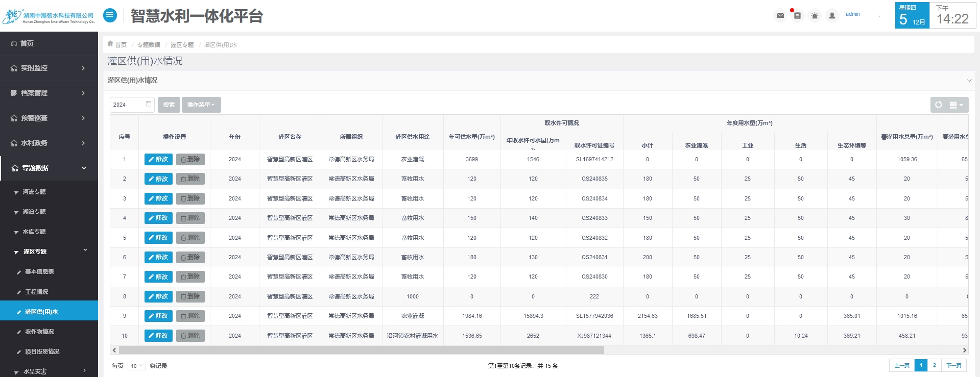Expand 水利政务 sidebar menu
The height and width of the screenshot is (377, 980).
(49, 143)
